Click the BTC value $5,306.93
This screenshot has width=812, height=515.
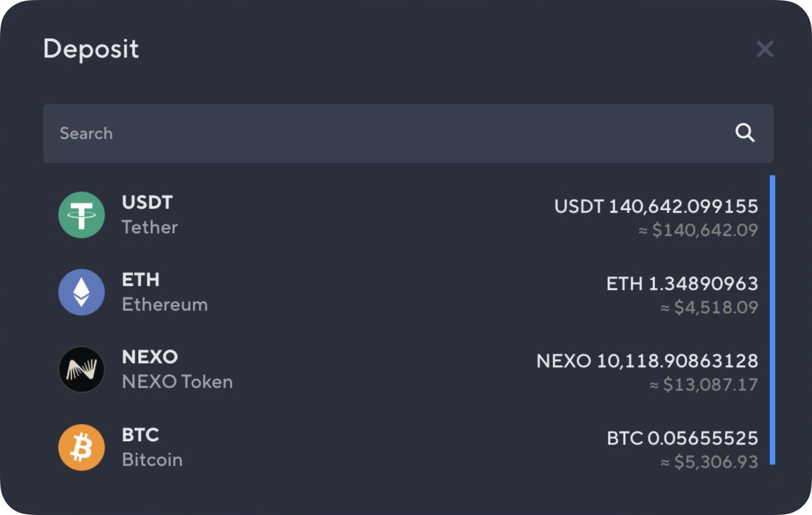711,462
